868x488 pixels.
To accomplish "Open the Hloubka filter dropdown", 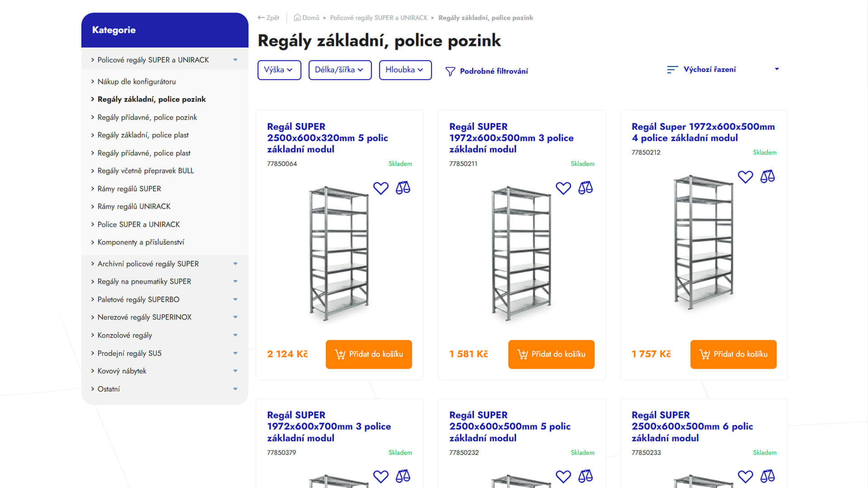I will pyautogui.click(x=405, y=70).
